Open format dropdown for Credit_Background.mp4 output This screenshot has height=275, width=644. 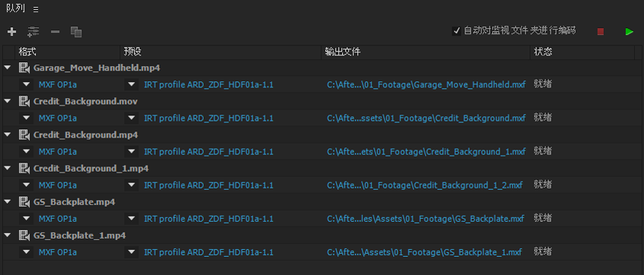pyautogui.click(x=27, y=152)
